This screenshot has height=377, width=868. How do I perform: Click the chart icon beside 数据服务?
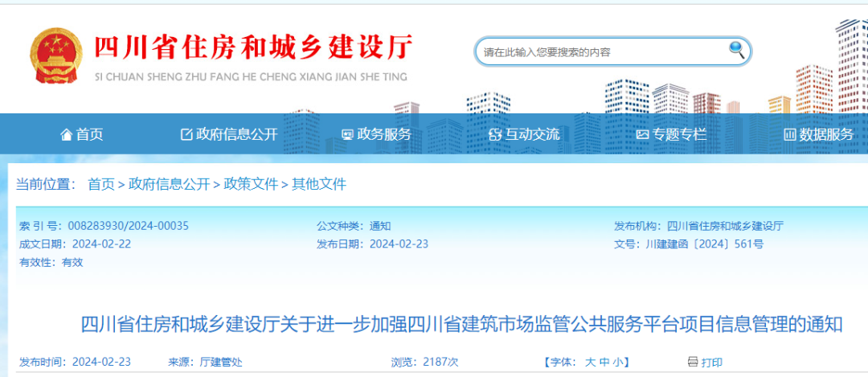click(x=790, y=135)
